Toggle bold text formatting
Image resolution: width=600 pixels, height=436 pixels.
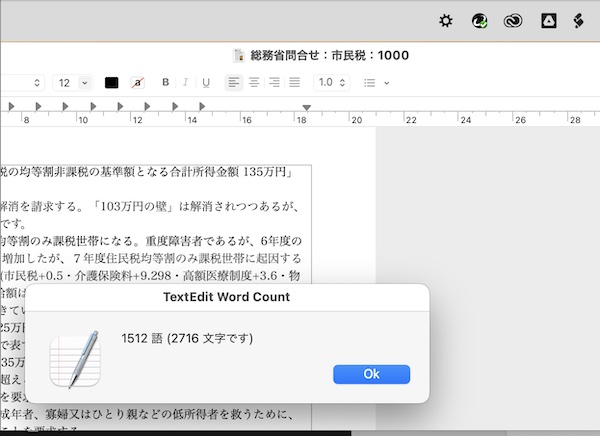[x=166, y=82]
